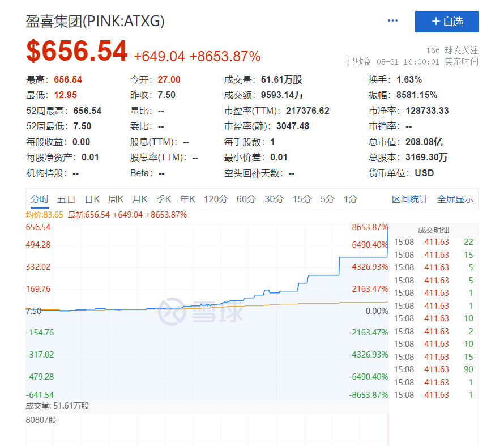Switch to the 年K chart tab
This screenshot has width=504, height=446.
click(x=187, y=199)
